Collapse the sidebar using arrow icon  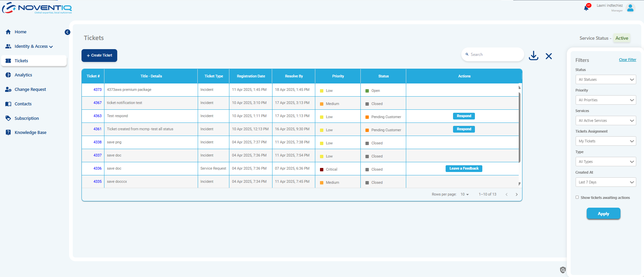67,32
